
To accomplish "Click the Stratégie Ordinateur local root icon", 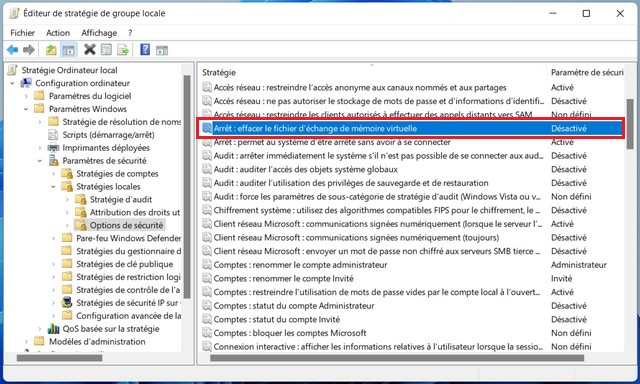I will [x=13, y=70].
